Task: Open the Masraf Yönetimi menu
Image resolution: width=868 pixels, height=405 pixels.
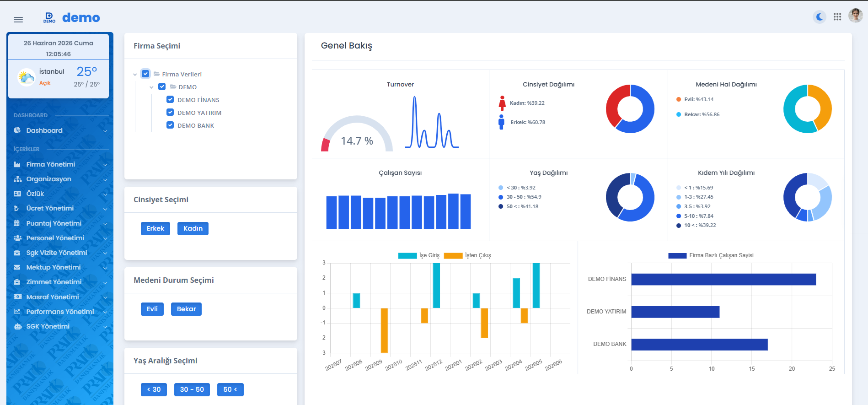Action: click(x=60, y=297)
